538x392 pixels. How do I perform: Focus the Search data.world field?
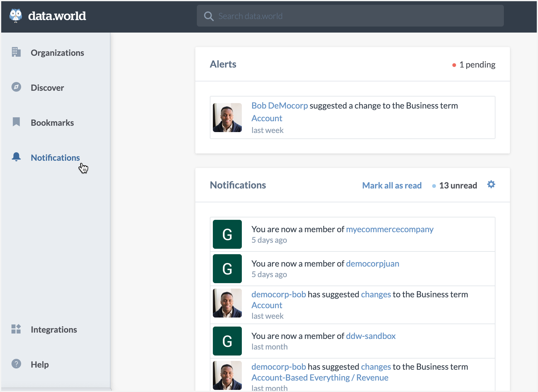click(x=350, y=16)
